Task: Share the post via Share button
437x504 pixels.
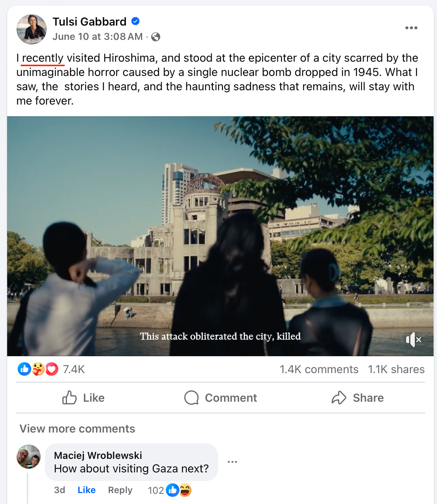Action: 358,398
